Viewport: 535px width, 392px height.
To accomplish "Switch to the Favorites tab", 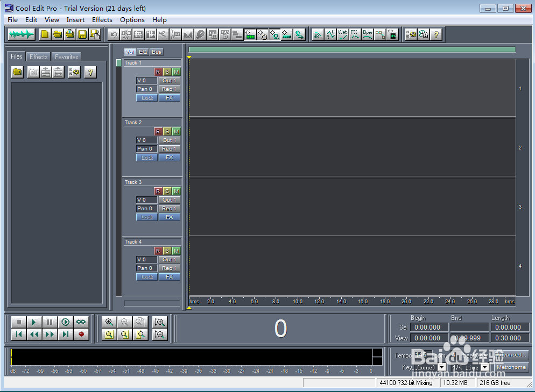I will (67, 57).
